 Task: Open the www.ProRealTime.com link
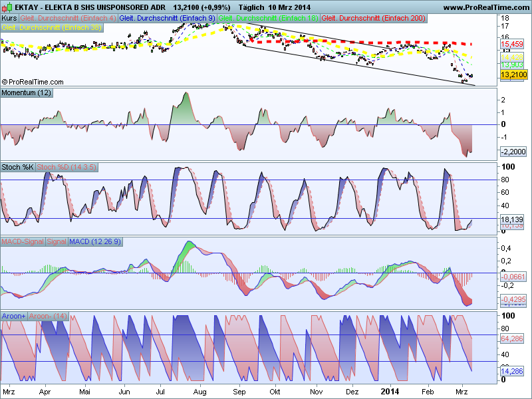(486, 7)
